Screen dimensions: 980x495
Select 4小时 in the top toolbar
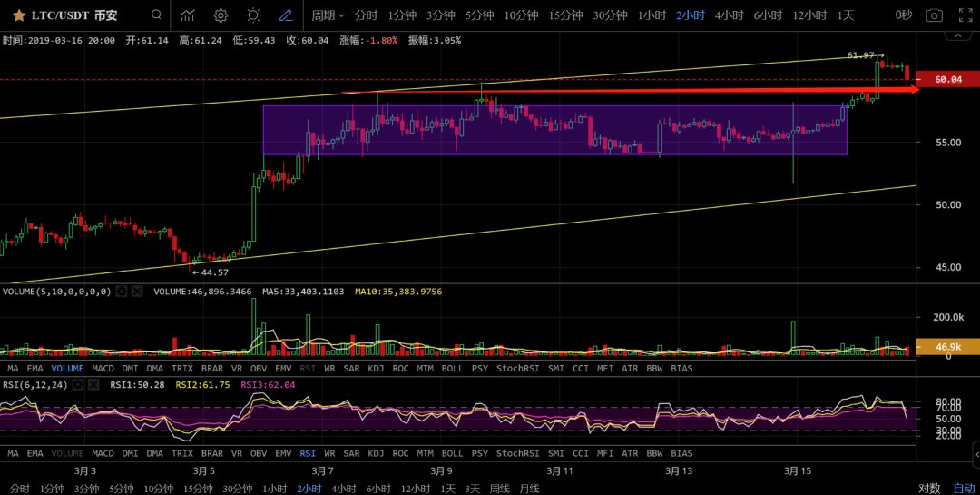729,15
